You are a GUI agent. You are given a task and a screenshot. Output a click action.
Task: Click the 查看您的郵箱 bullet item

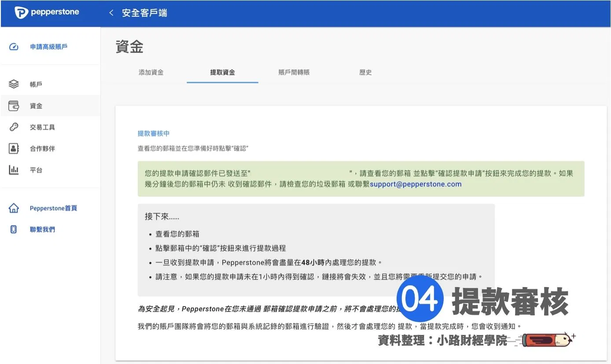[177, 234]
